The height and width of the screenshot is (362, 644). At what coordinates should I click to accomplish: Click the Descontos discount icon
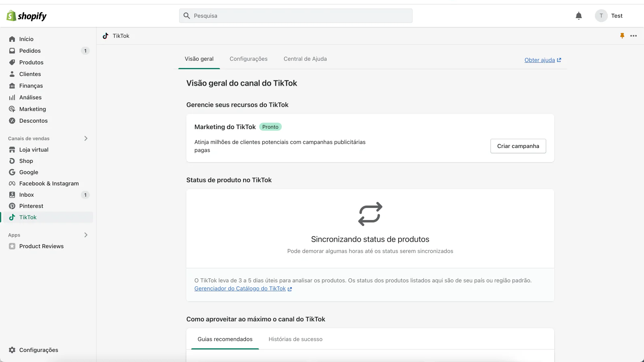(x=12, y=121)
